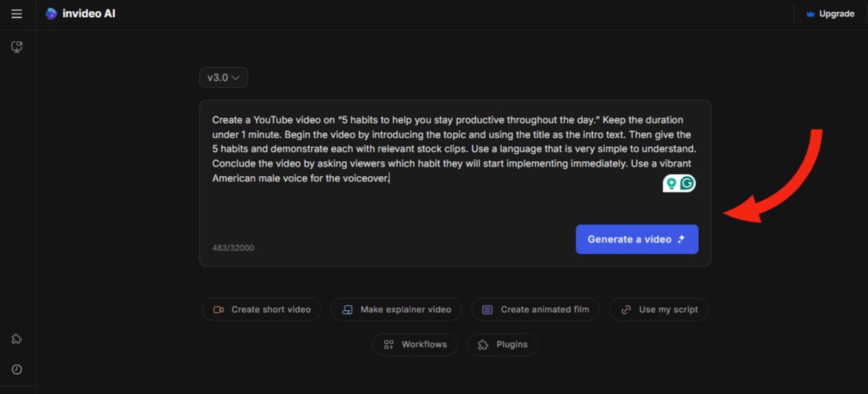Choose the Use my script option
This screenshot has width=868, height=394.
coord(659,309)
